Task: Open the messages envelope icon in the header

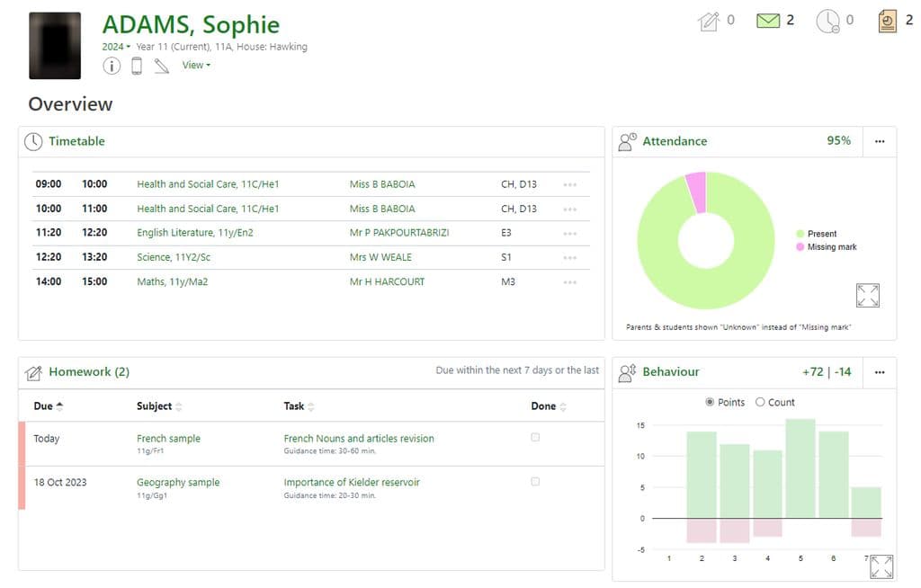Action: 768,21
